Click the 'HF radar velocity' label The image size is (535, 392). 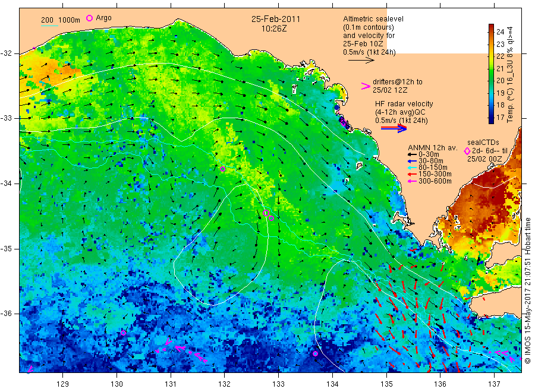(x=404, y=104)
